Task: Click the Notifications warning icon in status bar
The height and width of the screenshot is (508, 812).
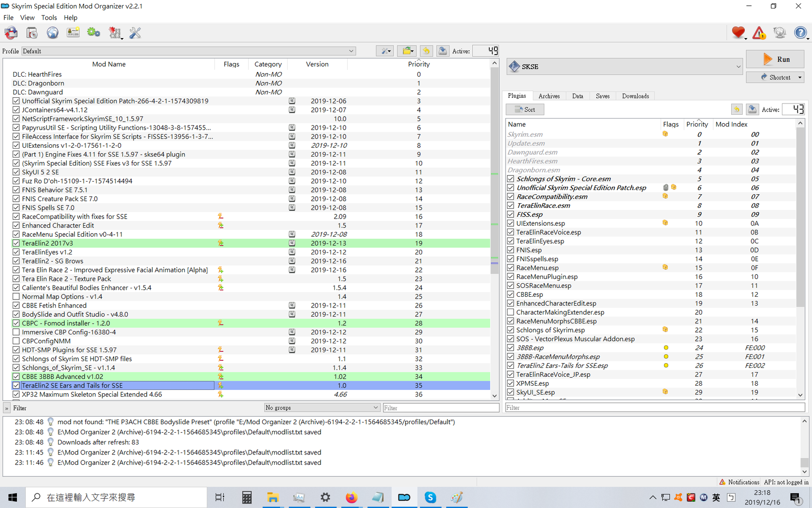Action: [x=722, y=482]
